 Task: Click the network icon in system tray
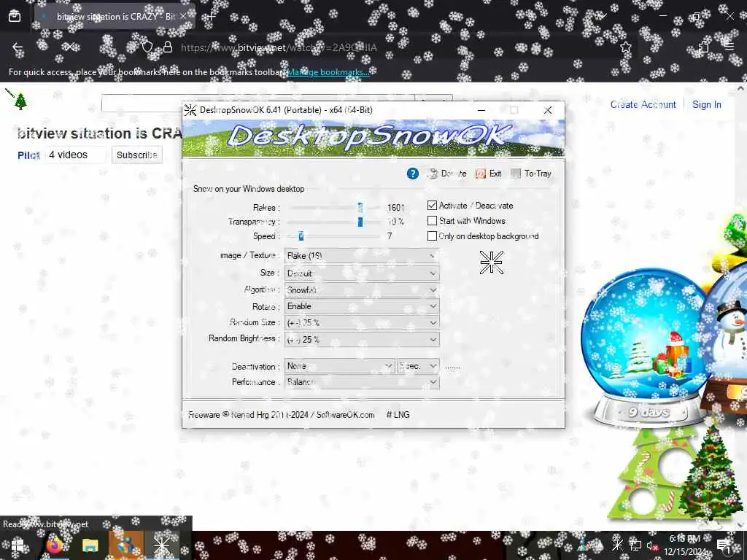coord(635,545)
